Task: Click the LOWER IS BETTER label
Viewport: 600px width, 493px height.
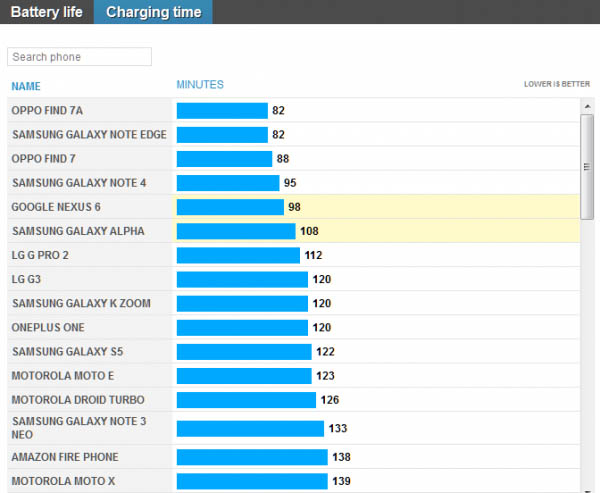Action: [557, 84]
